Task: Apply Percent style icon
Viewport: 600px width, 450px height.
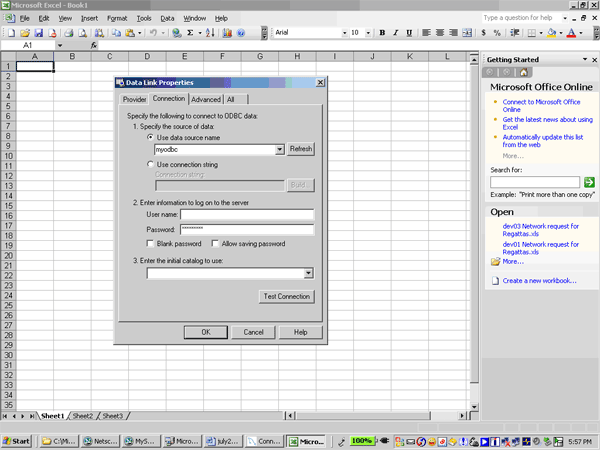Action: click(497, 33)
